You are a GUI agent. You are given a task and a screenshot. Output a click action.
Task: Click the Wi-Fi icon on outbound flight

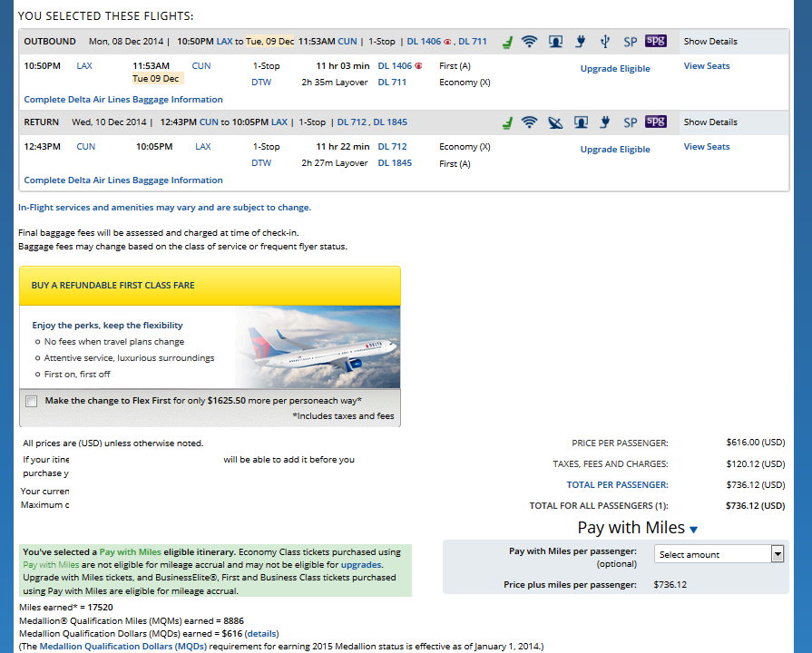click(x=530, y=42)
